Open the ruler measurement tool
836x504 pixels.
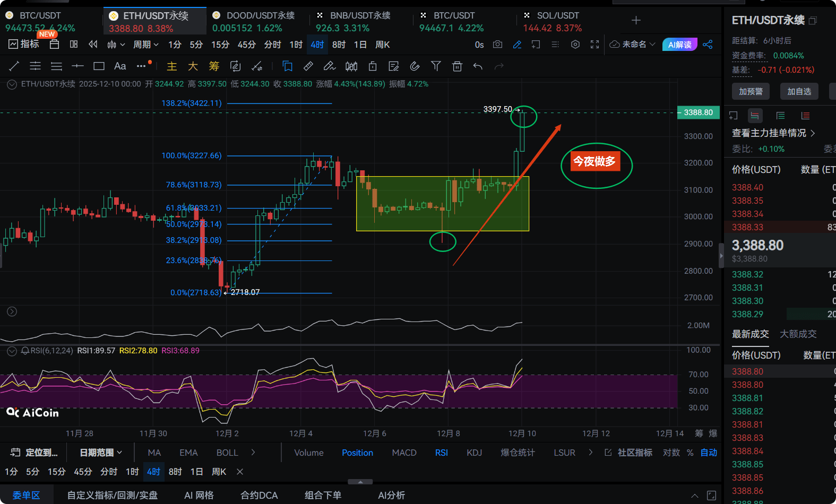click(x=308, y=66)
